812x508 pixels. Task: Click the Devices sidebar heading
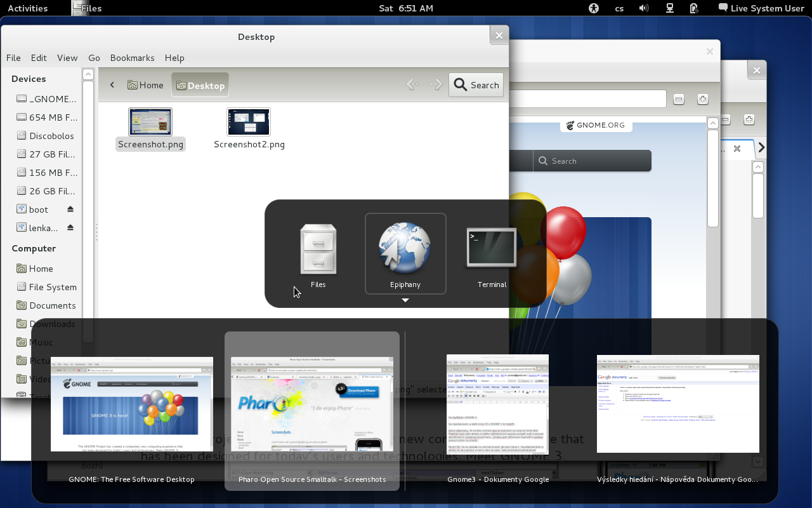tap(29, 79)
